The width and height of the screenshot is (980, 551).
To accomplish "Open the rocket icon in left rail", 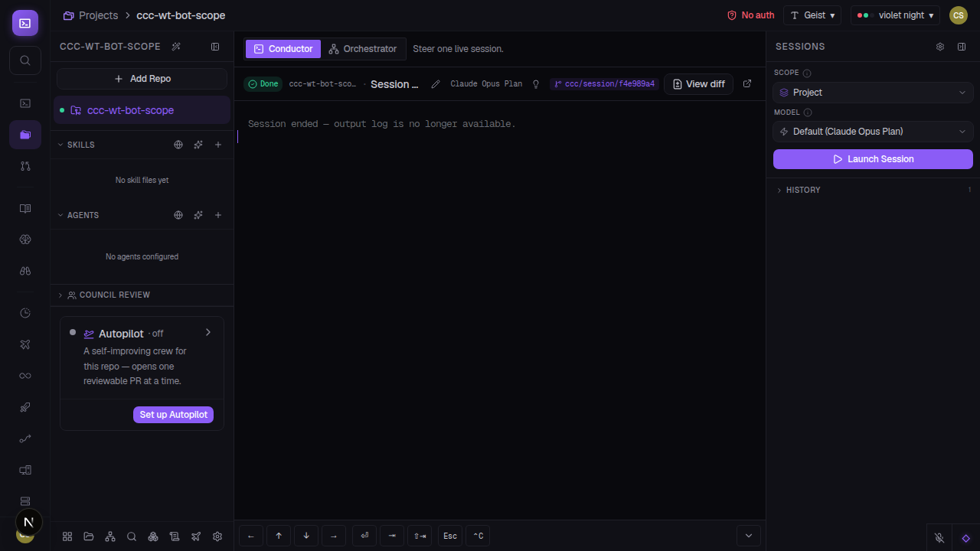I will tap(25, 407).
